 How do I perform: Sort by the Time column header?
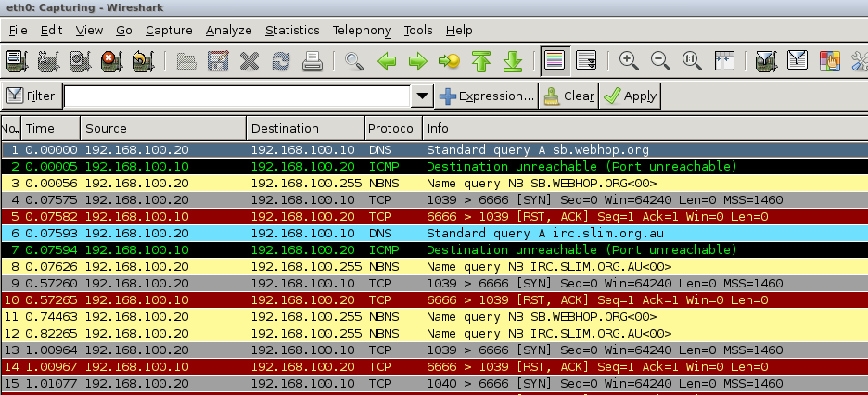point(50,128)
